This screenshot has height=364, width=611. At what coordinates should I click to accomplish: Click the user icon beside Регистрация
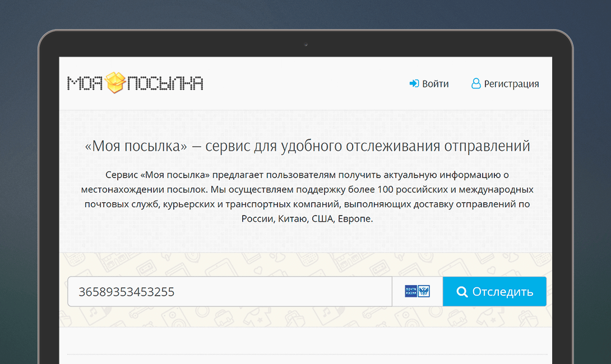(x=476, y=83)
